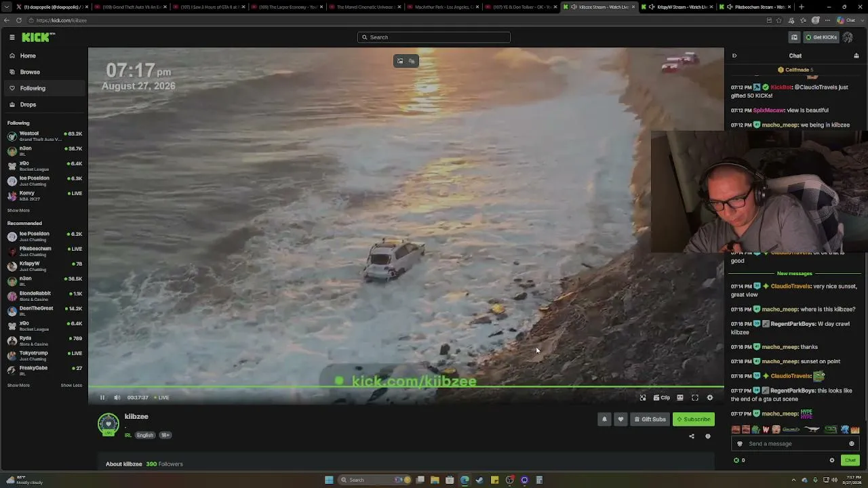Mute the stream volume
Screen dimensions: 868x488
pyautogui.click(x=117, y=398)
